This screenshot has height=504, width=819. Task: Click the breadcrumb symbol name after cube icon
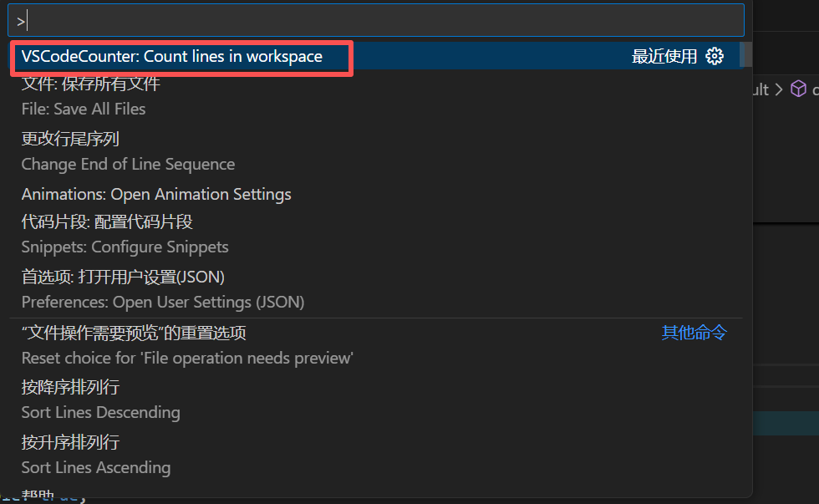[816, 89]
